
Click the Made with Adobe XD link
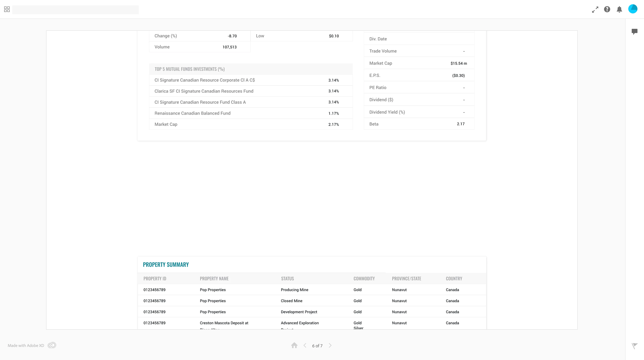26,346
